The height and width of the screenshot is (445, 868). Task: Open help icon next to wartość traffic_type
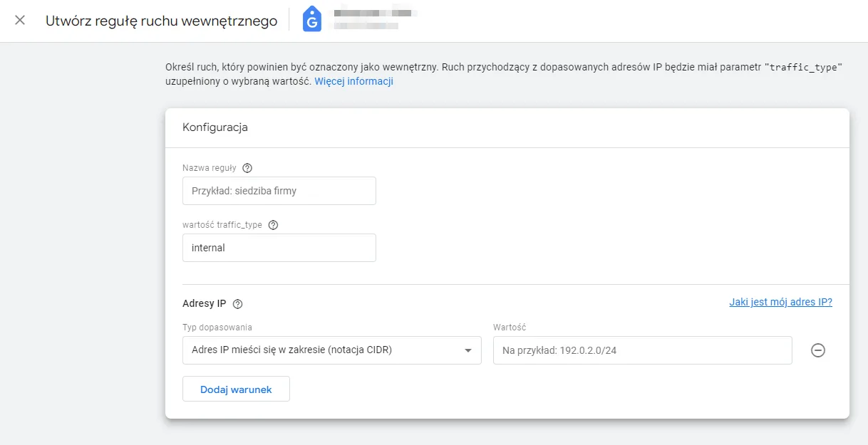pos(273,224)
